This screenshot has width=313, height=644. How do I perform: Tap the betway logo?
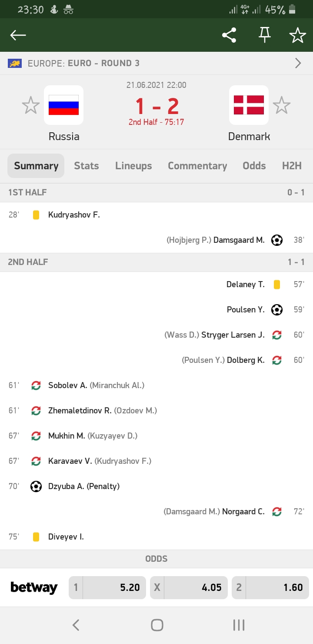click(x=34, y=588)
